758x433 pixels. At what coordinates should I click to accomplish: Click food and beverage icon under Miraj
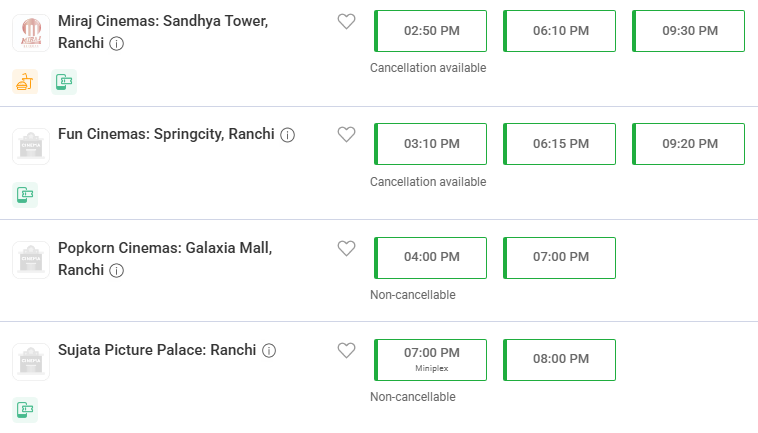(x=25, y=82)
